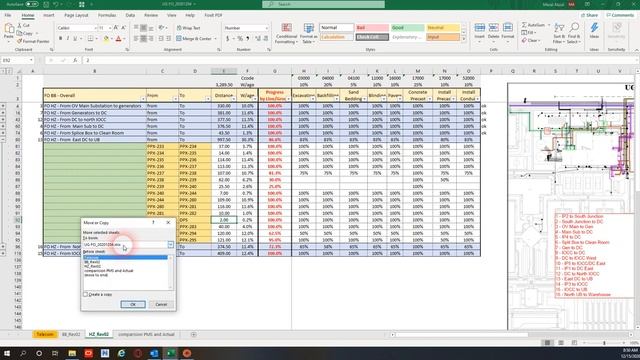Click the Comments button
640x360 pixels.
pyautogui.click(x=620, y=15)
